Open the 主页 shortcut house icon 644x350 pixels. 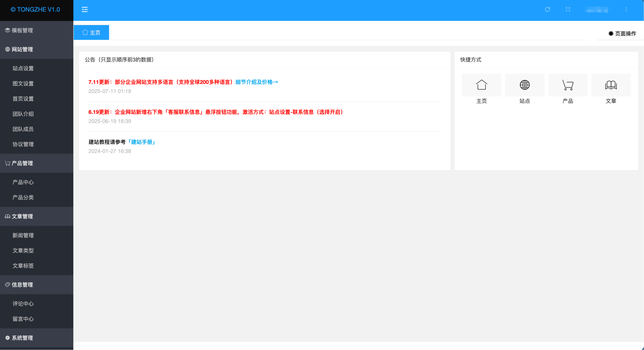481,85
